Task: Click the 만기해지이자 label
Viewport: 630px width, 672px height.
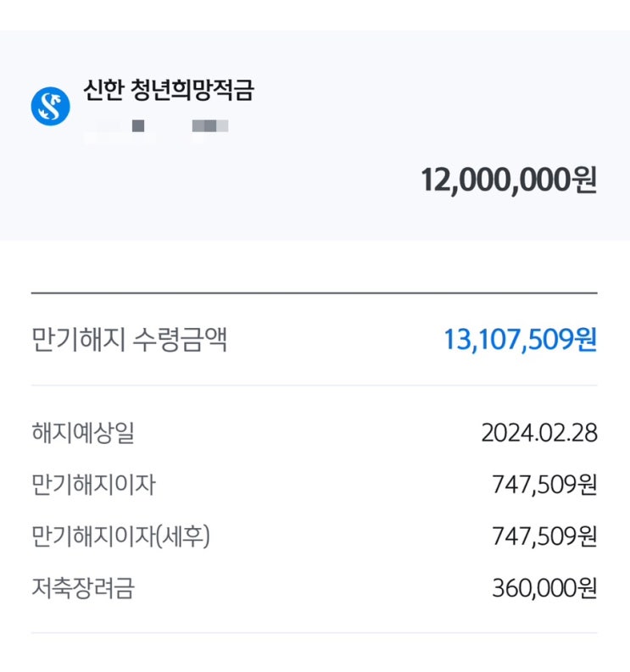Action: pos(93,486)
